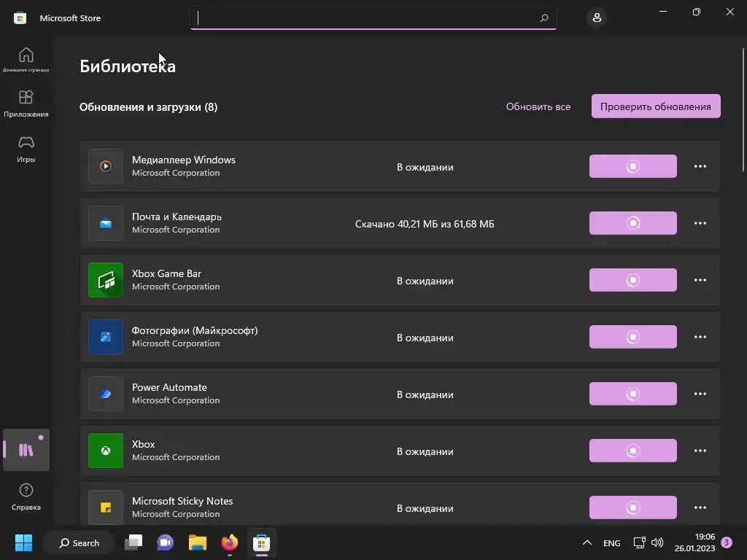
Task: Open Справка help in sidebar
Action: pos(26,497)
